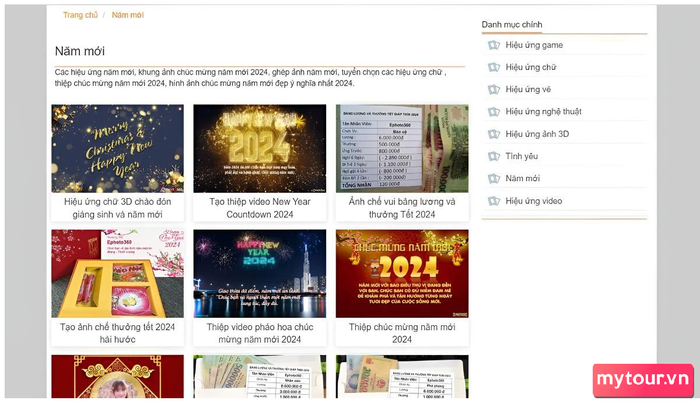The height and width of the screenshot is (405, 700).
Task: Select Năm mới in the sidebar list
Action: [x=522, y=179]
